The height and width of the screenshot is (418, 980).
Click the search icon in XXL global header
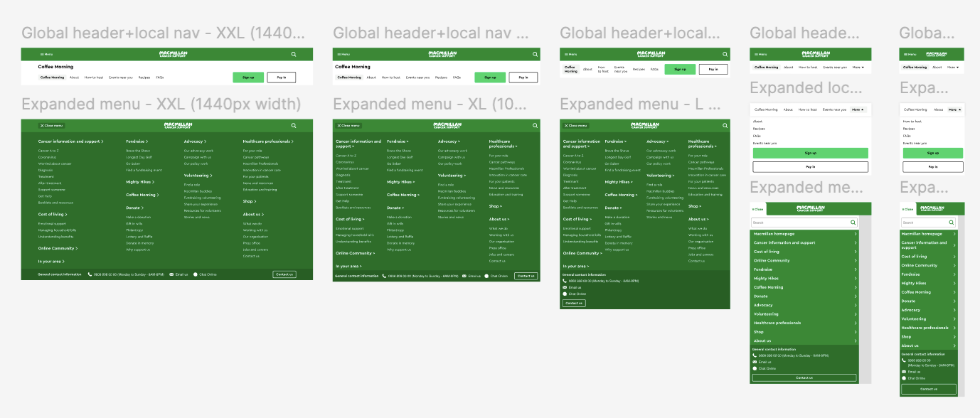tap(294, 54)
